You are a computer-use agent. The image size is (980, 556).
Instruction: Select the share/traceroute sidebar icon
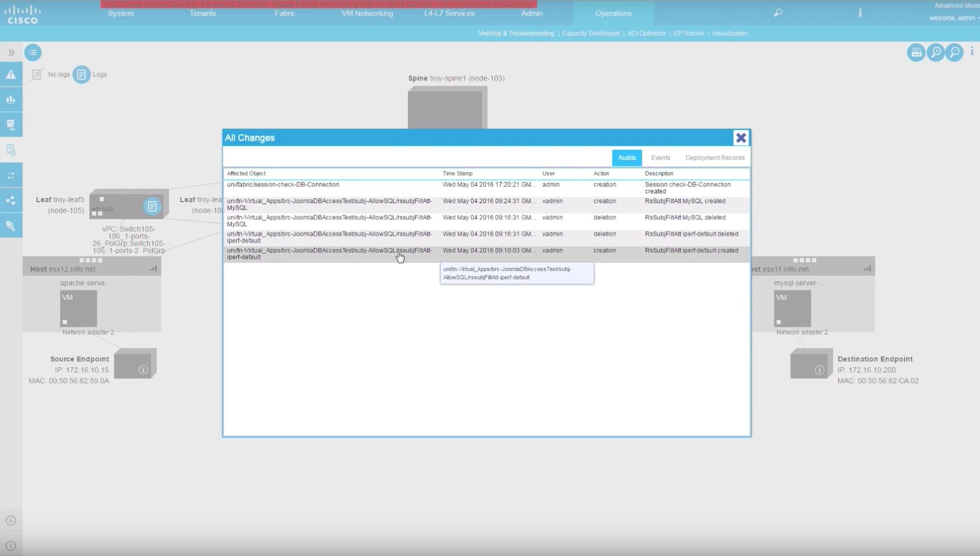tap(11, 201)
